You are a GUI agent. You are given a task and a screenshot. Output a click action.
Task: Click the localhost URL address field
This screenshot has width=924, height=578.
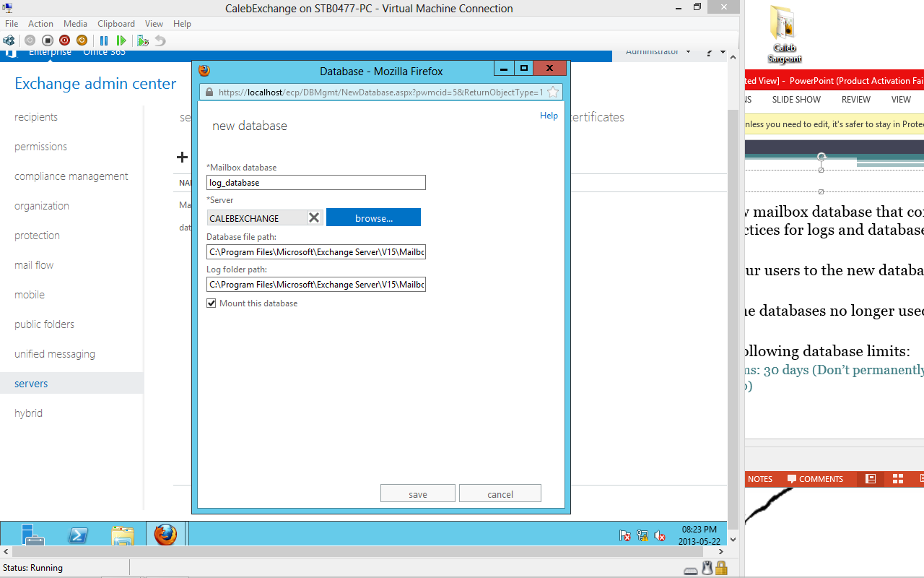coord(381,92)
